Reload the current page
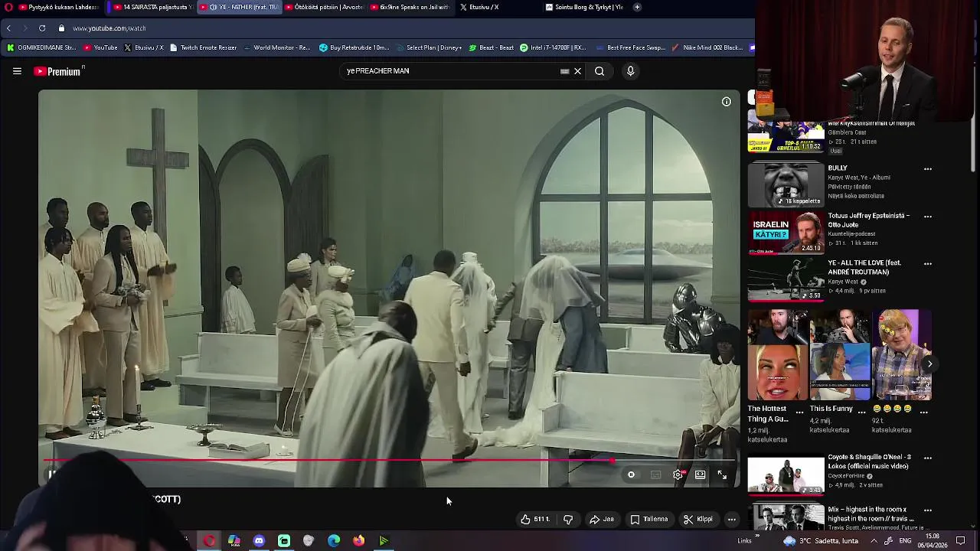The width and height of the screenshot is (980, 551). click(41, 28)
